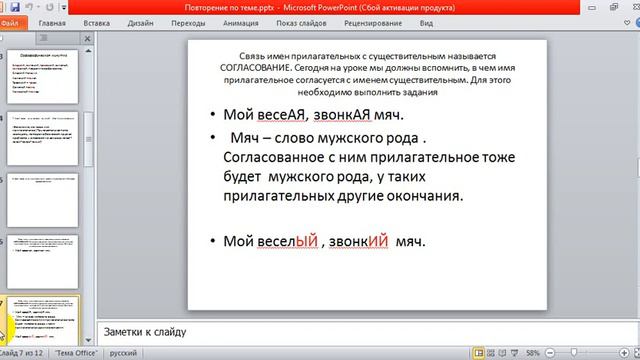Switch to the Показ слайдов tab
The height and width of the screenshot is (360, 640).
(x=301, y=23)
